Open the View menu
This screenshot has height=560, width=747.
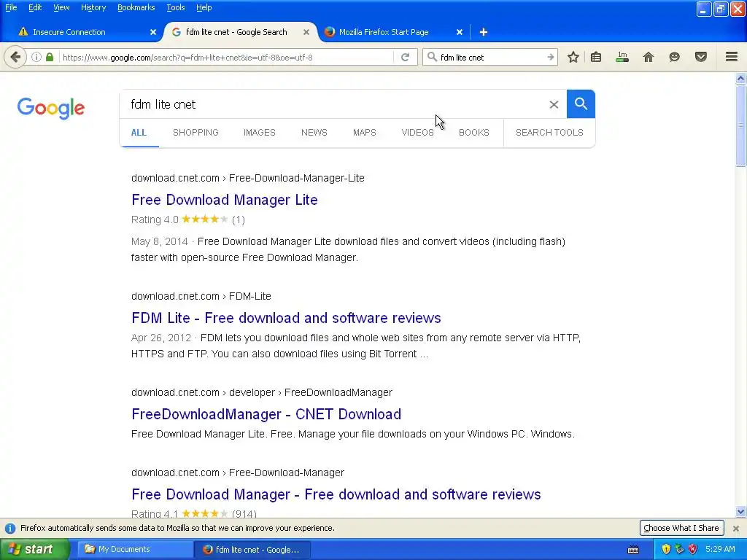click(61, 7)
